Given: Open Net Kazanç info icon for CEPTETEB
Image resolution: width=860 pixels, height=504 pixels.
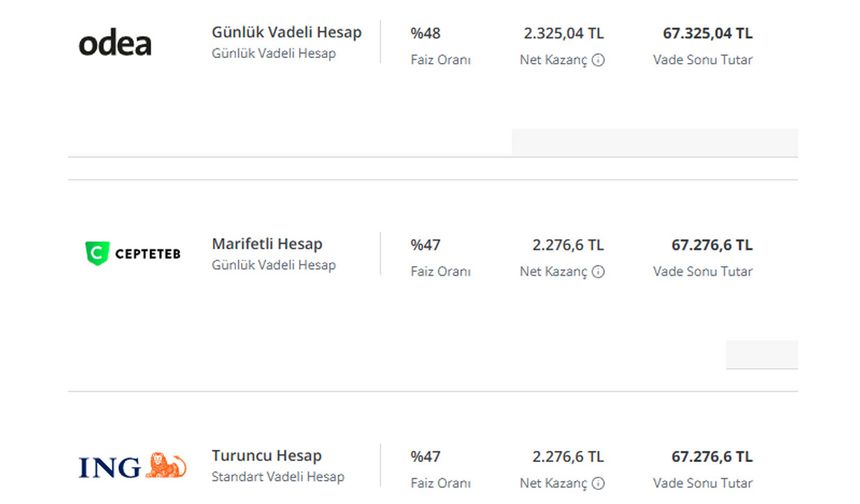Looking at the screenshot, I should point(598,271).
